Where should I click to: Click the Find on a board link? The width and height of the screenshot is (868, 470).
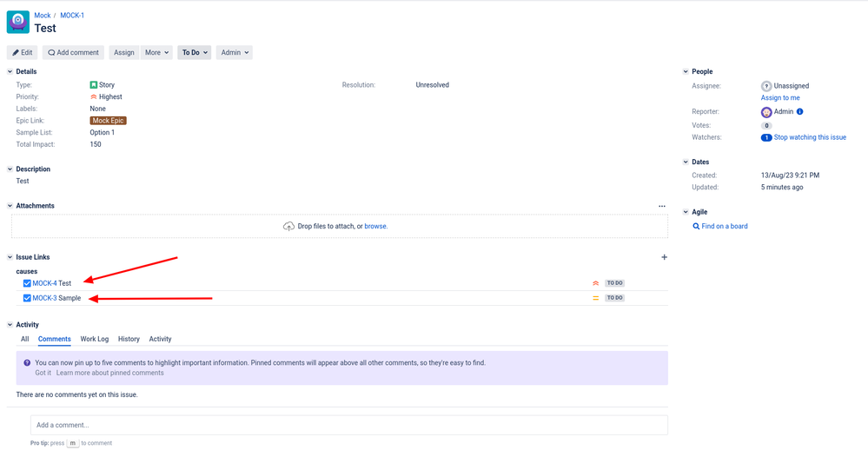(724, 227)
